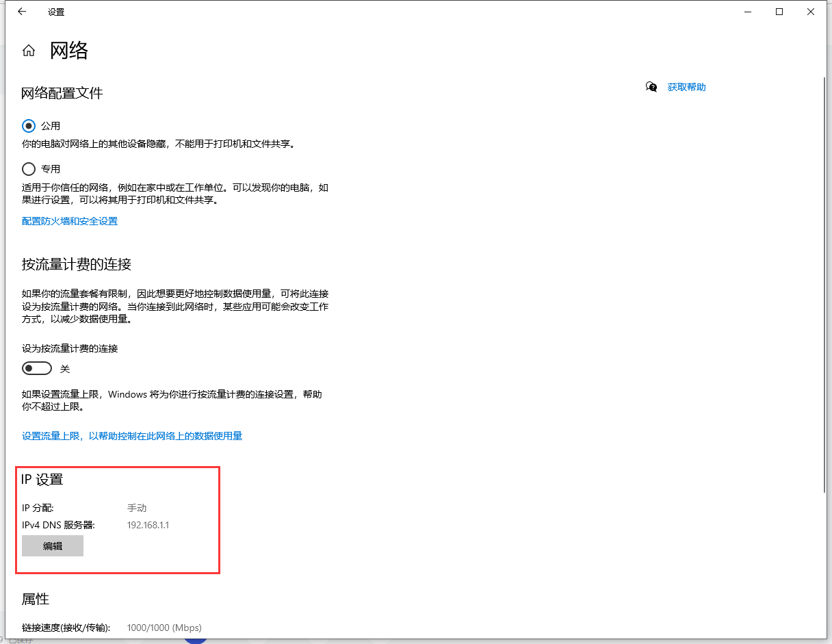Viewport: 832px width, 644px height.
Task: Click the 获取帮助 chat bubble icon
Action: click(651, 87)
